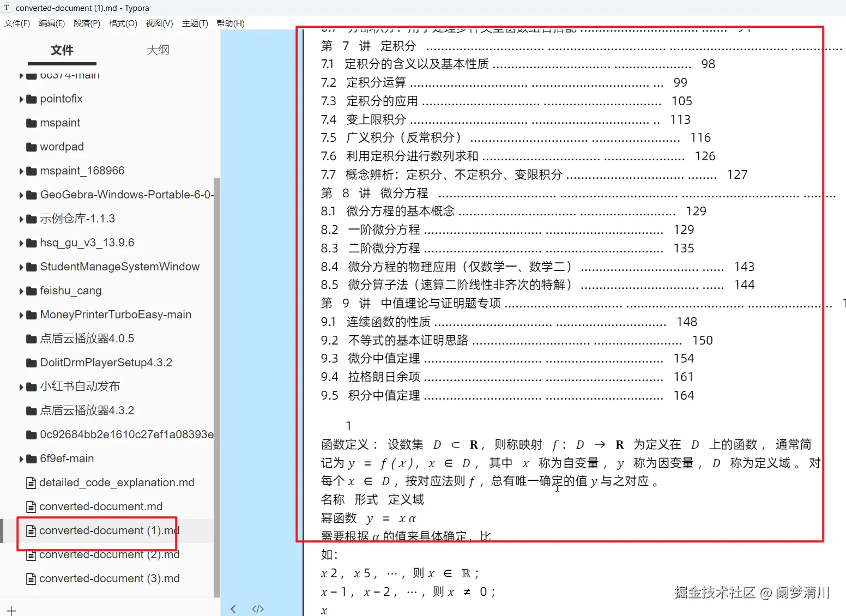Select the 点盾云播放器4.0.5 folder name

tap(87, 339)
